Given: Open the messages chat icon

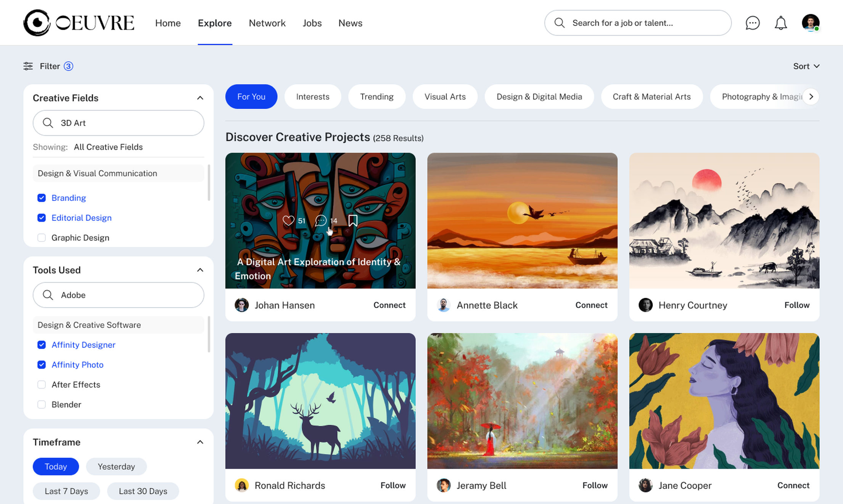Looking at the screenshot, I should click(x=752, y=23).
